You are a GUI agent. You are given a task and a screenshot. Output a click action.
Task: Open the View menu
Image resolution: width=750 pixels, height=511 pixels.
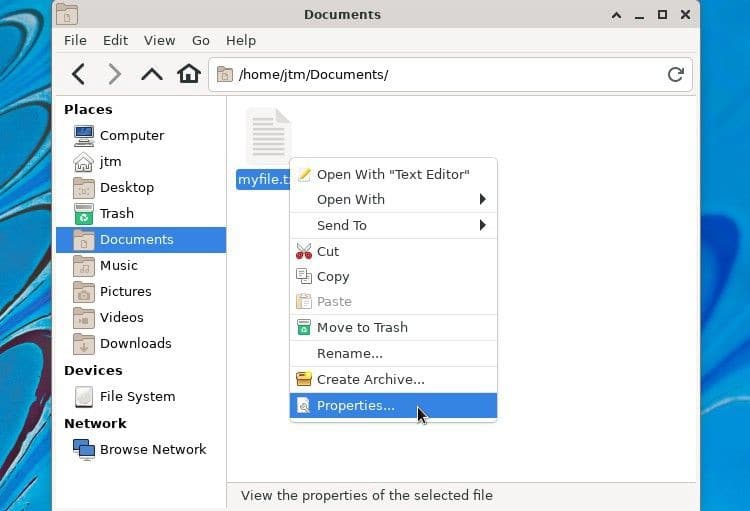[159, 40]
